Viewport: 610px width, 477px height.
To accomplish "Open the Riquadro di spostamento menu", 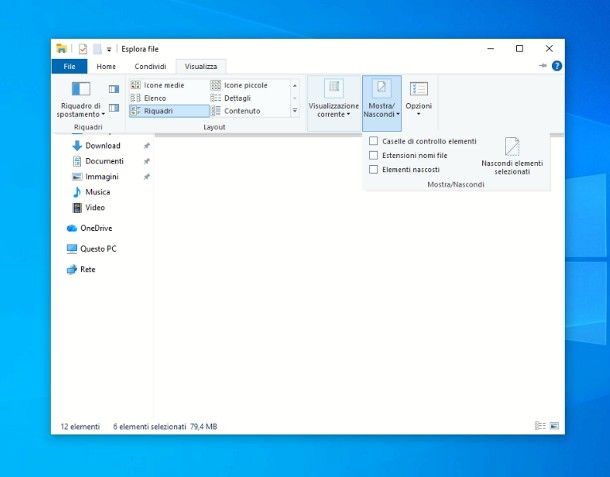I will (81, 99).
